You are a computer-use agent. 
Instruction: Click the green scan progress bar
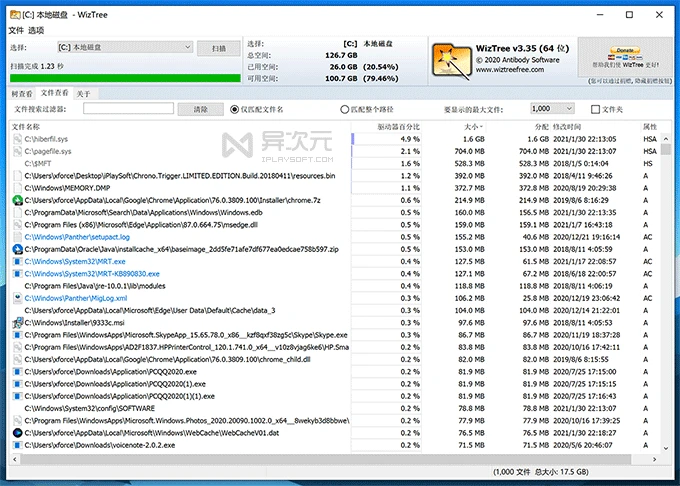[x=125, y=78]
